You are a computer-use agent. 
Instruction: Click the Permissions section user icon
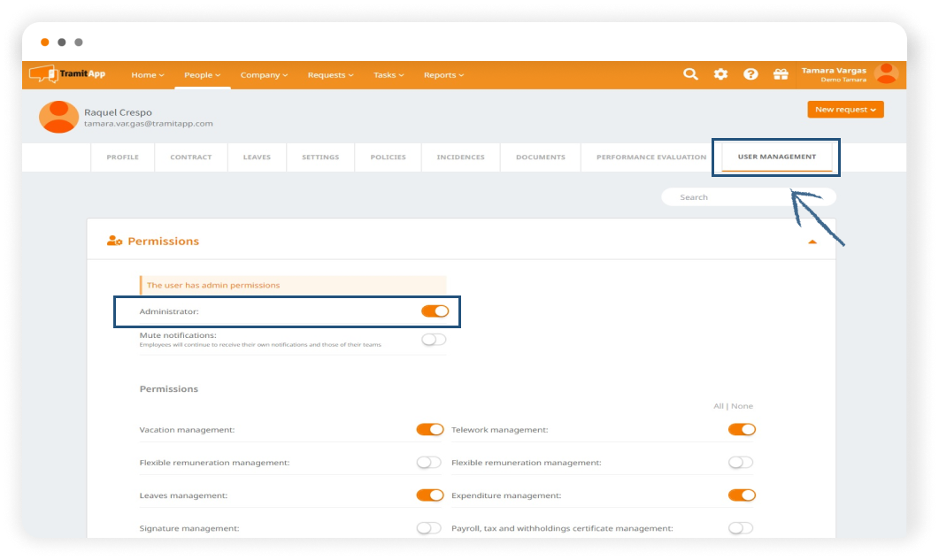pyautogui.click(x=114, y=241)
